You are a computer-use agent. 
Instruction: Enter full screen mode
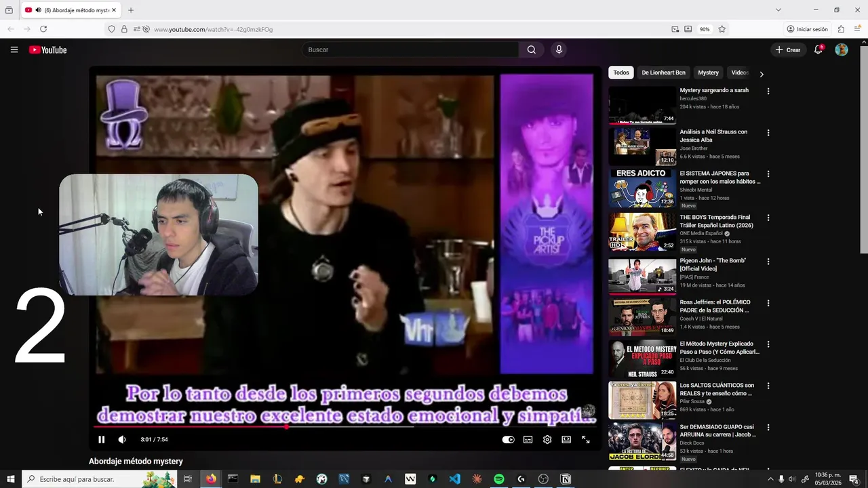point(586,439)
